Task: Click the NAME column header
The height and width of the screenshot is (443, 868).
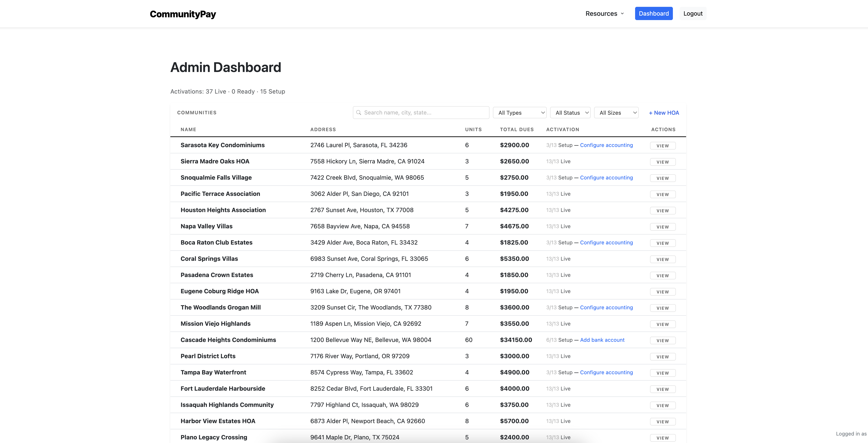Action: click(188, 129)
